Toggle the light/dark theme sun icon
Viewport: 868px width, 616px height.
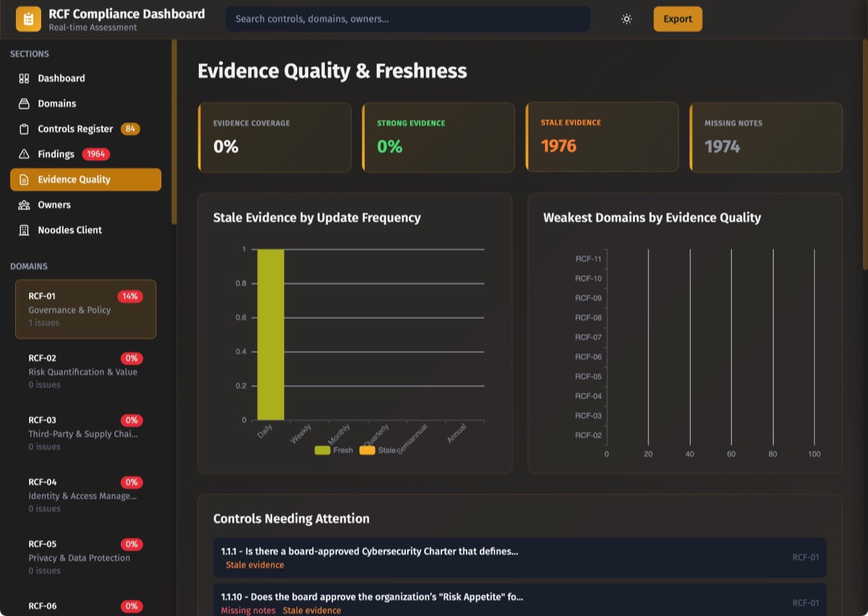tap(626, 20)
